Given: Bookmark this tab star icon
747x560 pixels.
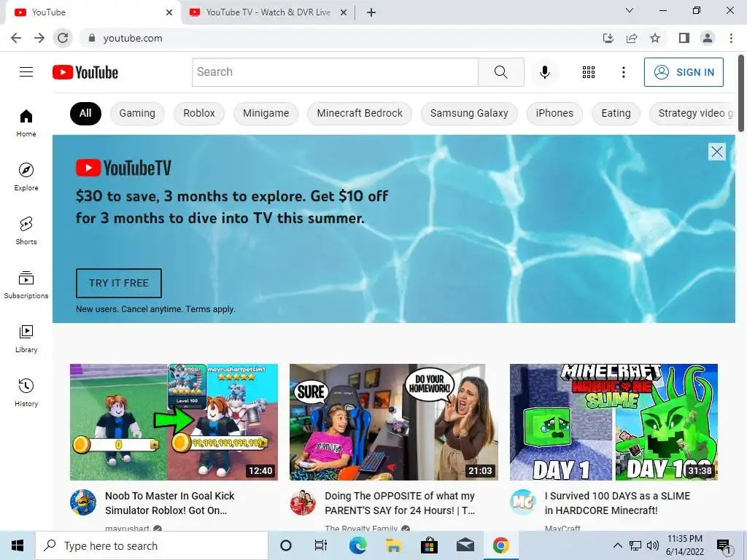Looking at the screenshot, I should pos(655,38).
